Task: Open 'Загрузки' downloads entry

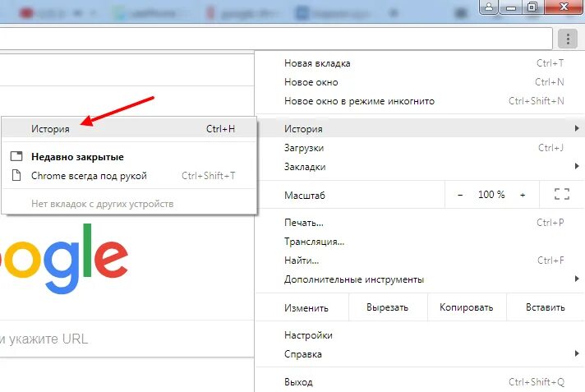Action: pos(421,148)
